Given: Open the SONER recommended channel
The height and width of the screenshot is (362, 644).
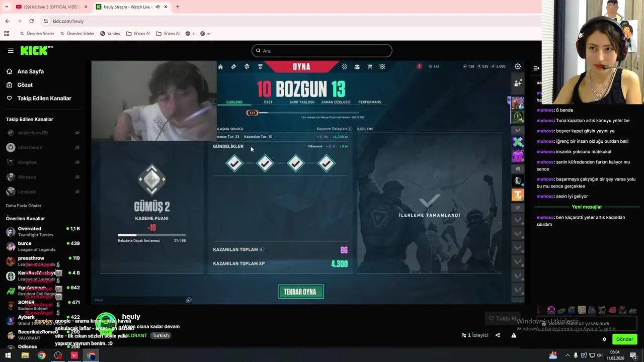Looking at the screenshot, I should point(43,305).
